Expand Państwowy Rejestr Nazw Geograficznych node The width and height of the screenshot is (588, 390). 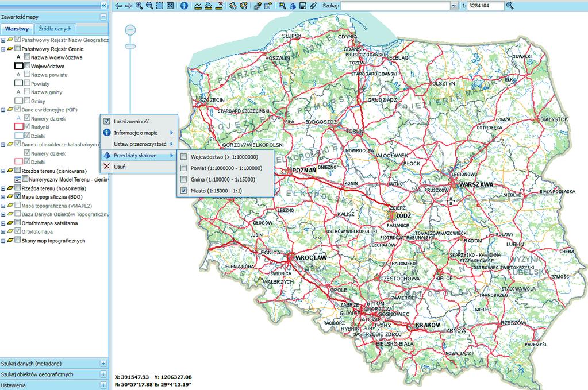click(x=3, y=40)
